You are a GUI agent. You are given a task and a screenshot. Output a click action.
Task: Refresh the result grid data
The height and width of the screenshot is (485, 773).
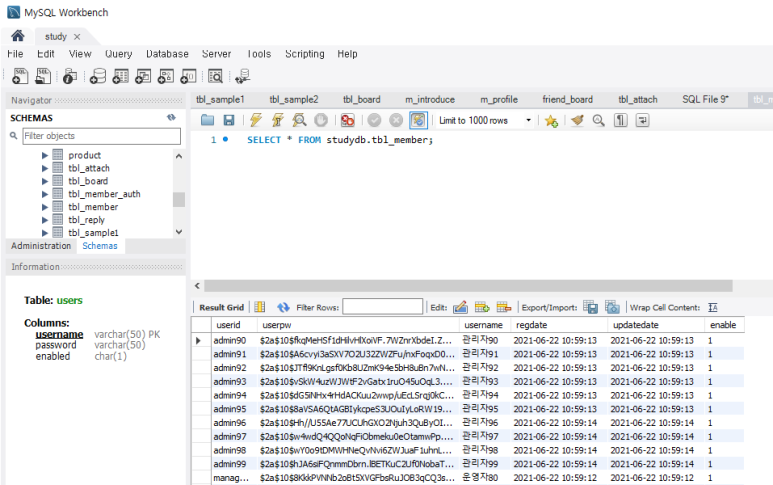pos(283,307)
